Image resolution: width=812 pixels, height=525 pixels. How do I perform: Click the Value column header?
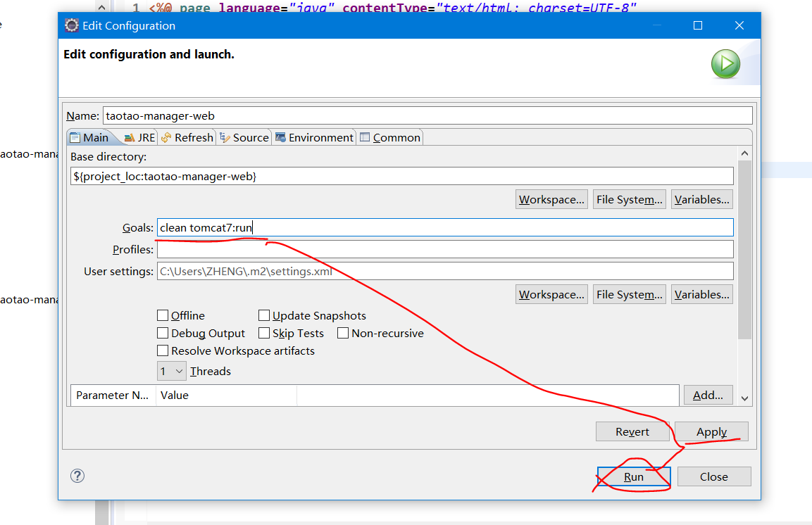(226, 396)
